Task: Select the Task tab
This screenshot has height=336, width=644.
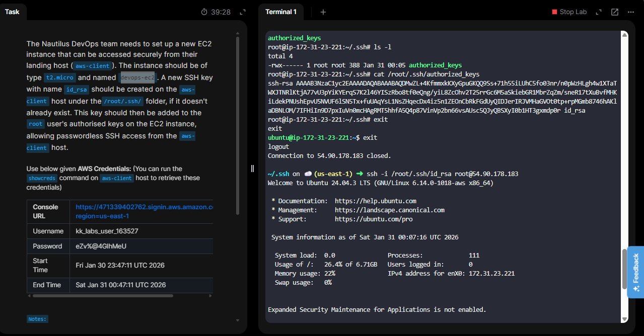Action: [x=12, y=12]
